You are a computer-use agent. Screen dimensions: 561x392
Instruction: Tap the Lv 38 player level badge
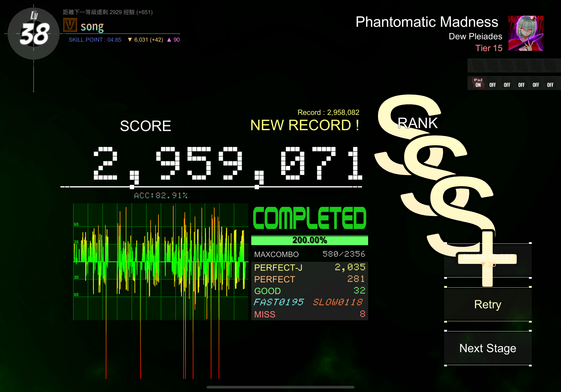(x=34, y=33)
